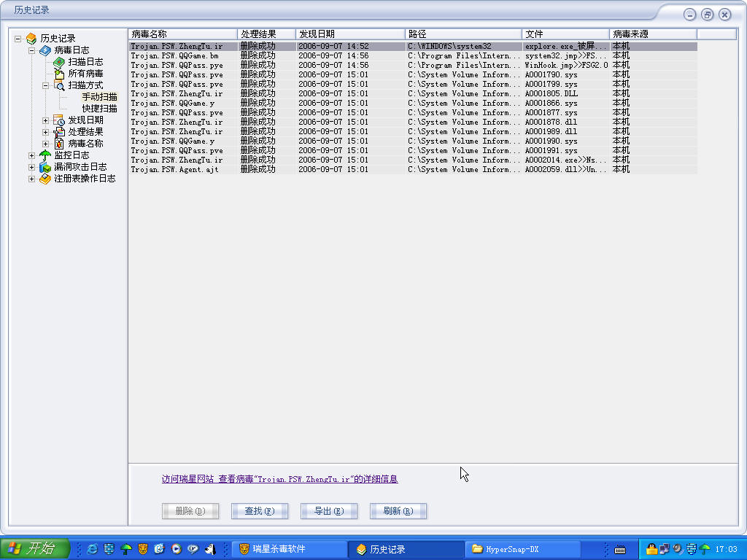747x560 pixels.
Task: Select row with file A0001866.sys
Action: coord(413,104)
